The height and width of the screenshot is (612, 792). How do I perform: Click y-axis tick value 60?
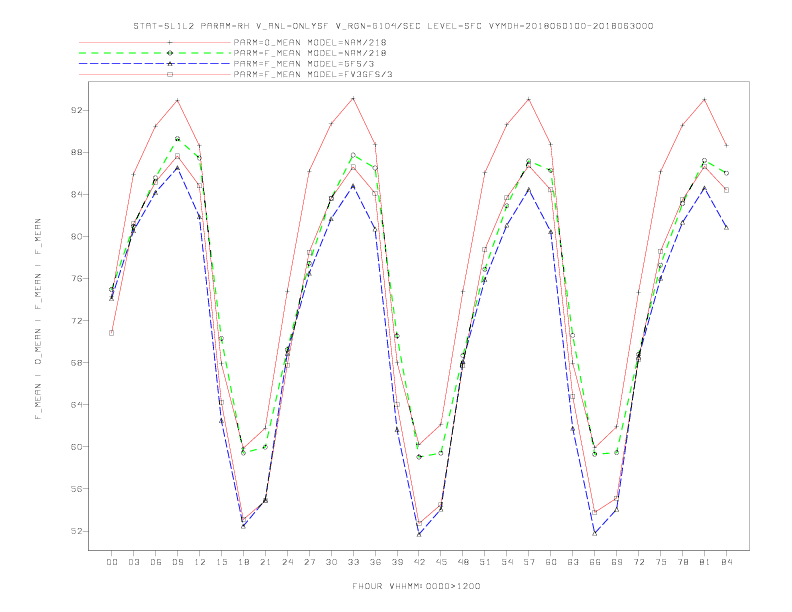point(77,446)
